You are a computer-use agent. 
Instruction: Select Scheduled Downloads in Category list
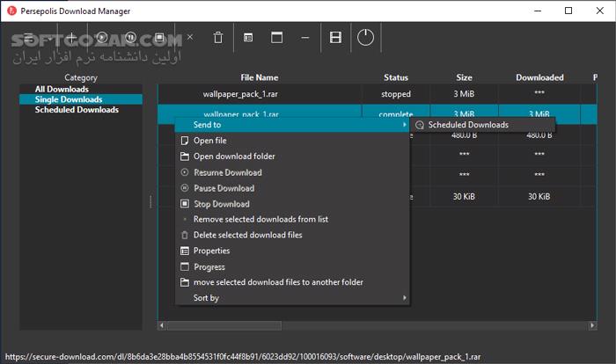77,110
